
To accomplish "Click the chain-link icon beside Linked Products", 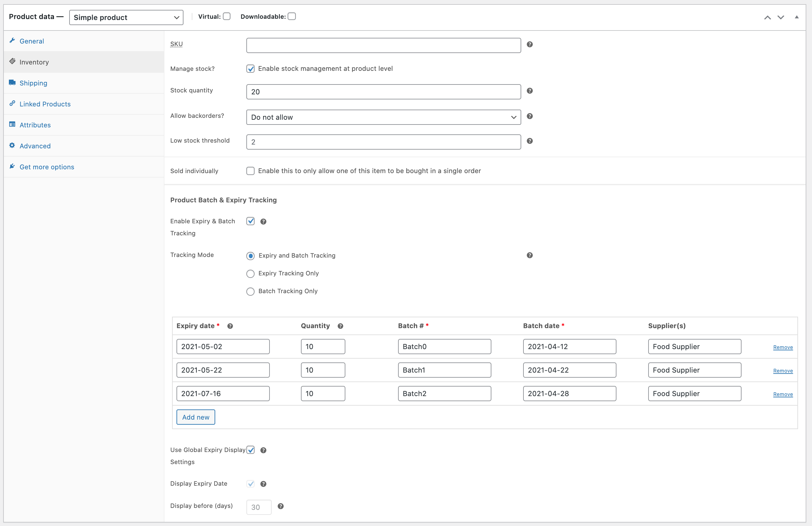I will click(x=12, y=104).
